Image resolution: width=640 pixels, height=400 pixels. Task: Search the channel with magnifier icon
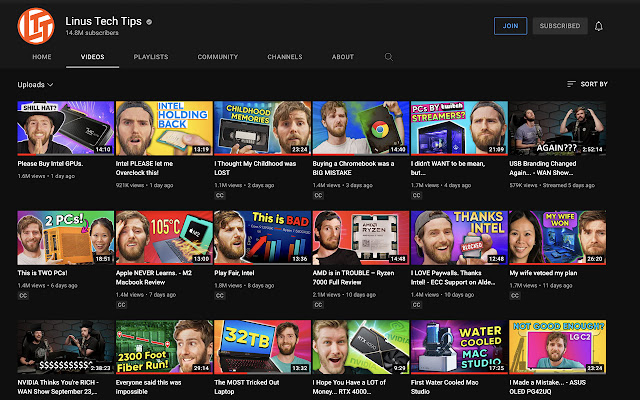coord(389,57)
